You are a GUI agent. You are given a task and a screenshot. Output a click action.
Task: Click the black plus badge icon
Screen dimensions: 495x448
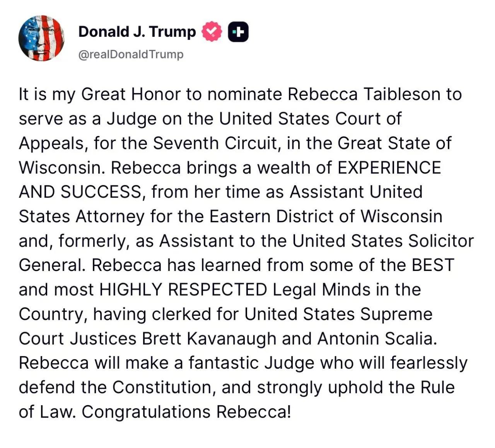point(238,32)
